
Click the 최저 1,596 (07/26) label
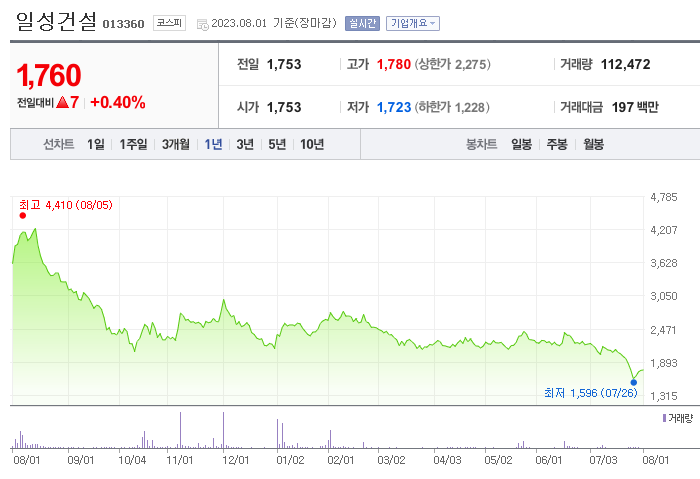coord(591,393)
